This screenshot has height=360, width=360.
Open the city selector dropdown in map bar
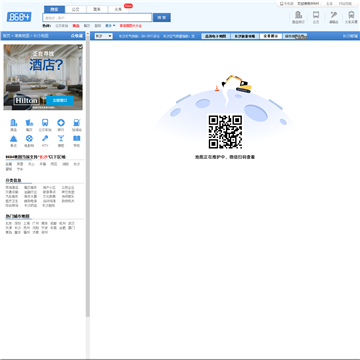(103, 36)
